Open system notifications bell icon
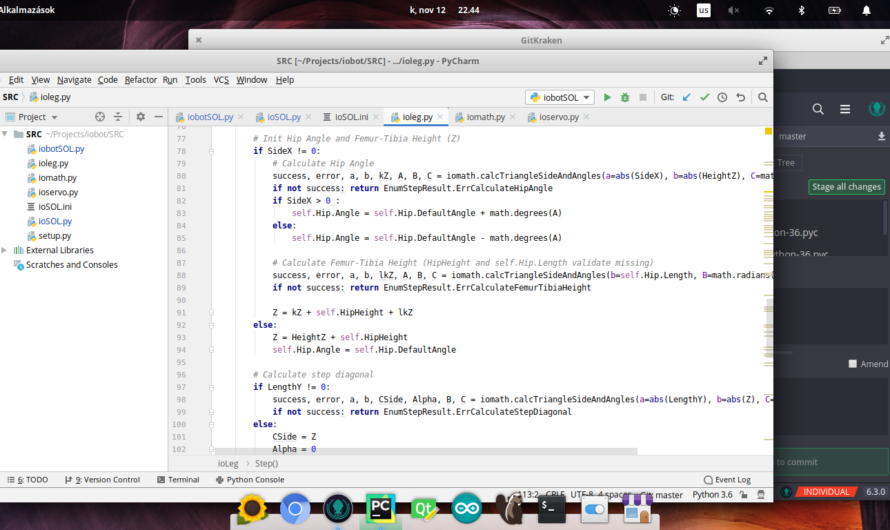The width and height of the screenshot is (890, 530). pyautogui.click(x=866, y=10)
